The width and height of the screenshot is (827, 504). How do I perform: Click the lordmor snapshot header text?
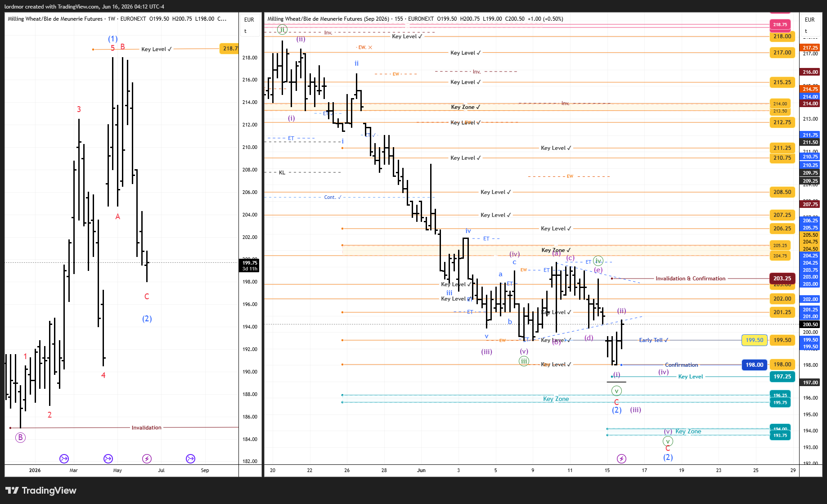click(84, 7)
